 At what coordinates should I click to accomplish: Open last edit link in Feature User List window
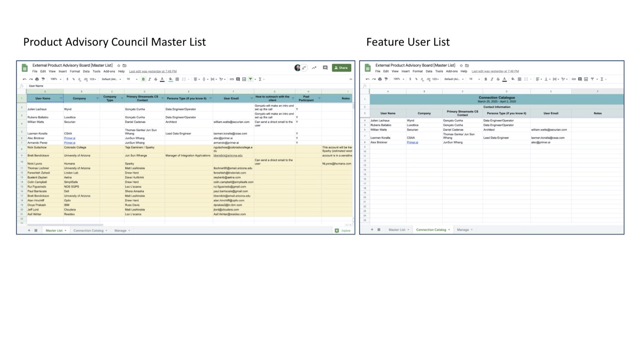point(495,71)
